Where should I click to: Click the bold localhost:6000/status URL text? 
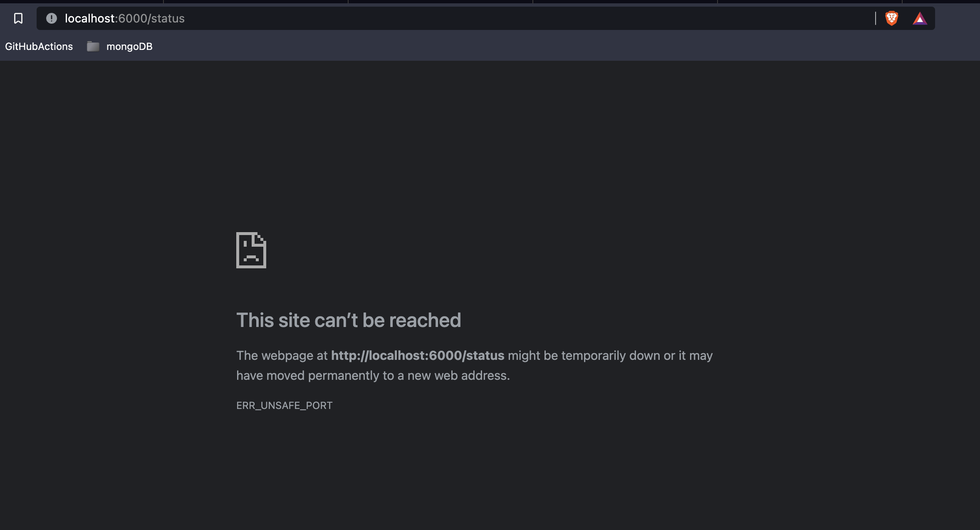(x=417, y=355)
